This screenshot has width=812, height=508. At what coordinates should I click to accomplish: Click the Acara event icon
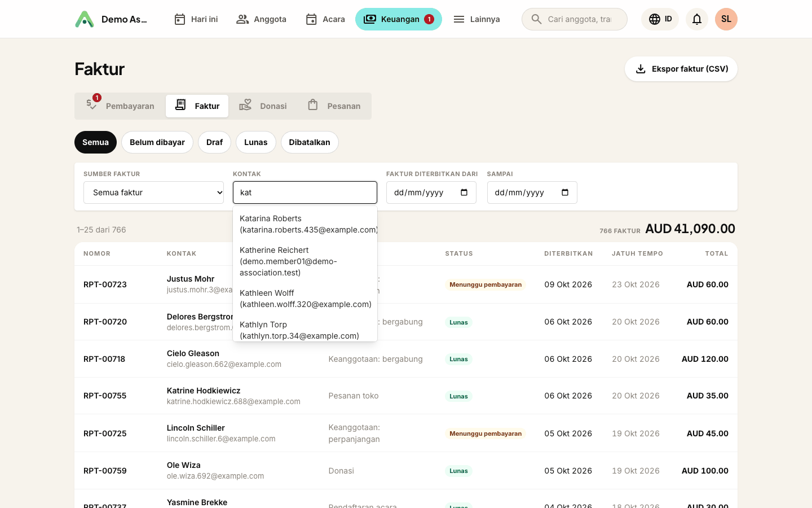point(311,19)
